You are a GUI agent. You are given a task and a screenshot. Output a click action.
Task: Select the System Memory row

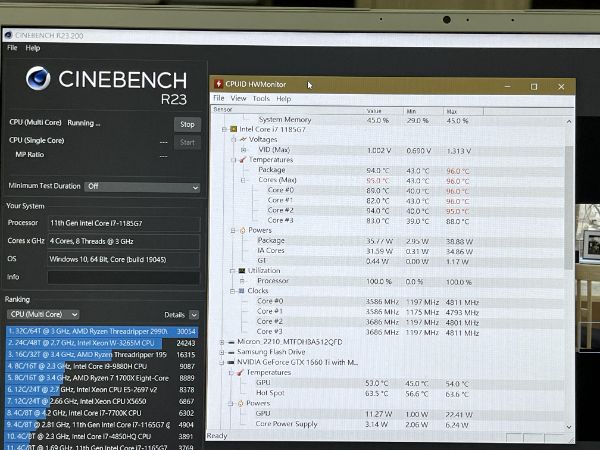pyautogui.click(x=388, y=120)
